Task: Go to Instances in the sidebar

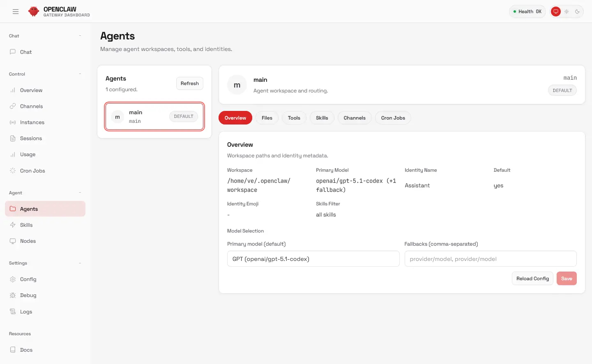Action: 32,122
